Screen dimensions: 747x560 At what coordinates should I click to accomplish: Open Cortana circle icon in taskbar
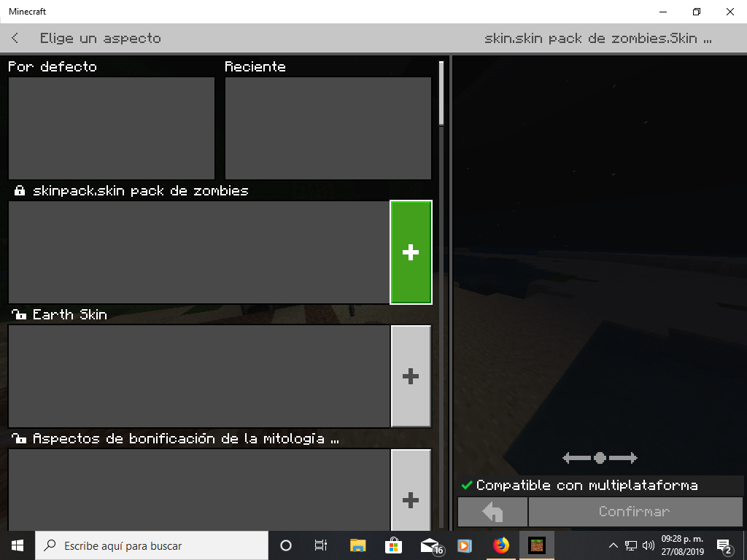[x=286, y=545]
